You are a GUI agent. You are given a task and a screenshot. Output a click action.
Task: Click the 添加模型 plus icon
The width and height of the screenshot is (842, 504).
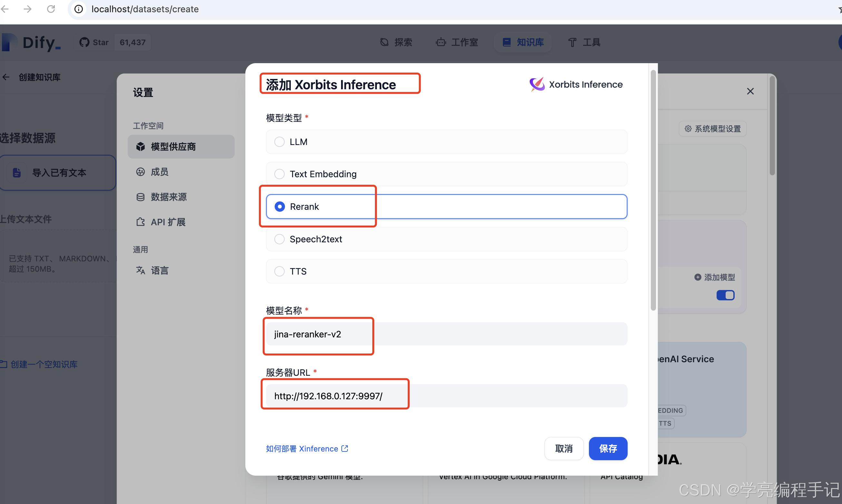pos(698,277)
